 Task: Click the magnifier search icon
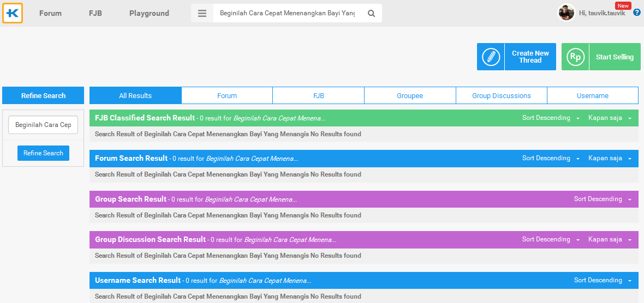click(371, 13)
